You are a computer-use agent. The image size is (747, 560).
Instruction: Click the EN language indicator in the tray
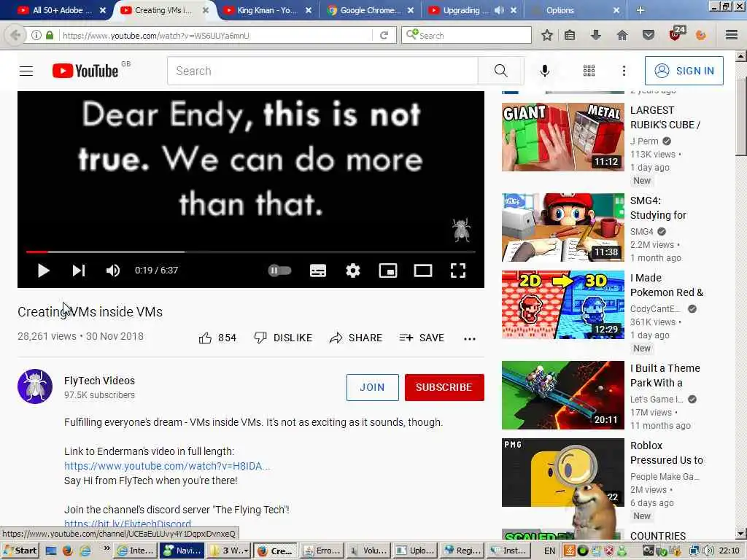click(549, 551)
